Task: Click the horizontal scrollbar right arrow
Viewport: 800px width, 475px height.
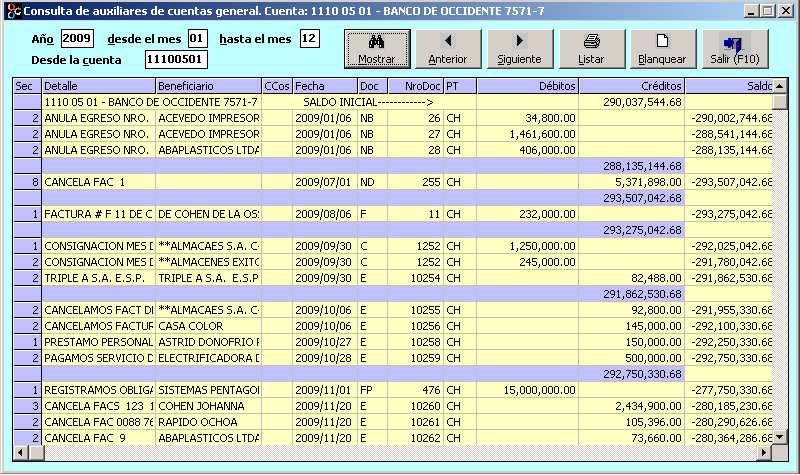Action: (764, 453)
